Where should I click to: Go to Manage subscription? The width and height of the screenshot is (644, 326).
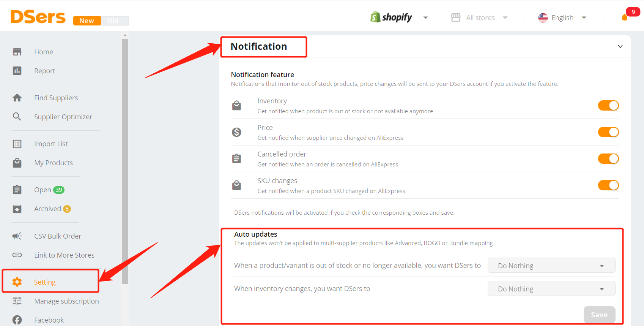pos(66,301)
